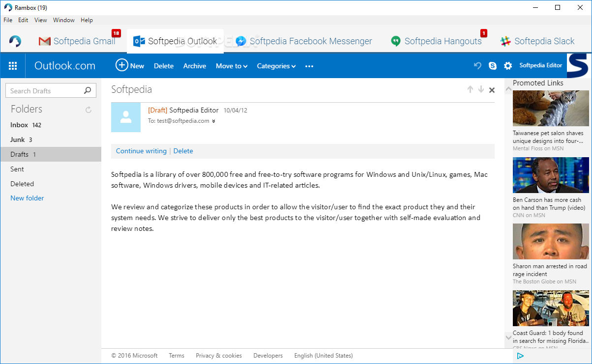Select the Drafts folder
592x364 pixels.
point(51,154)
